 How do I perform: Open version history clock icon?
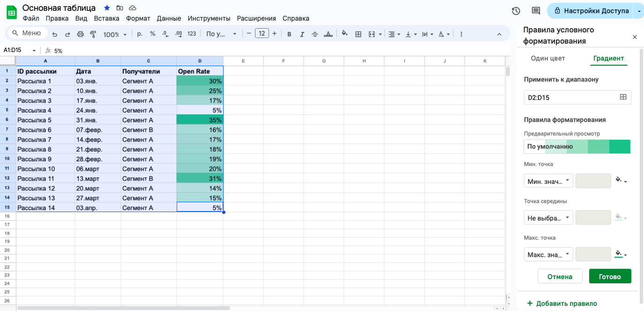click(516, 11)
